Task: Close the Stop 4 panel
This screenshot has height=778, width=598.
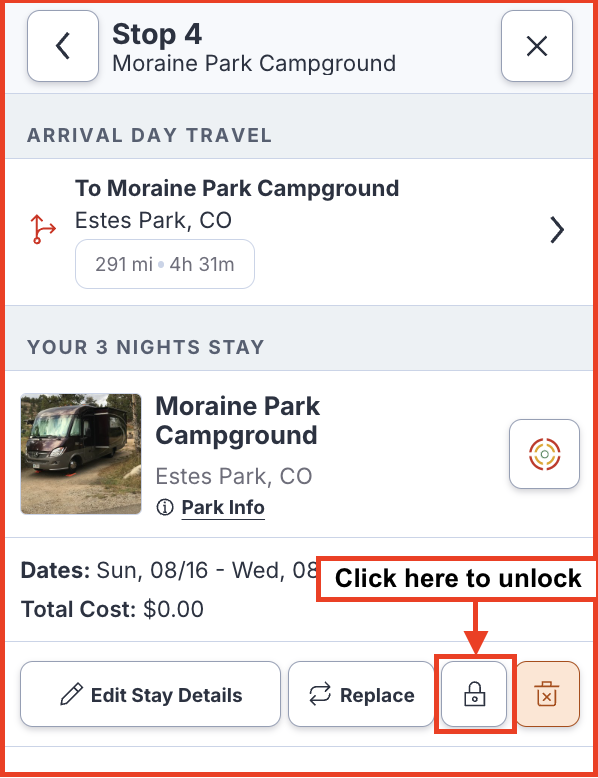Action: tap(537, 46)
